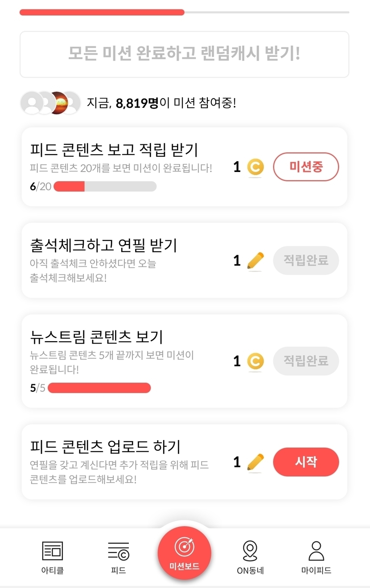
Task: Tap the gold coin in 뉴스트림 콘텐츠 보기
Action: (x=255, y=361)
